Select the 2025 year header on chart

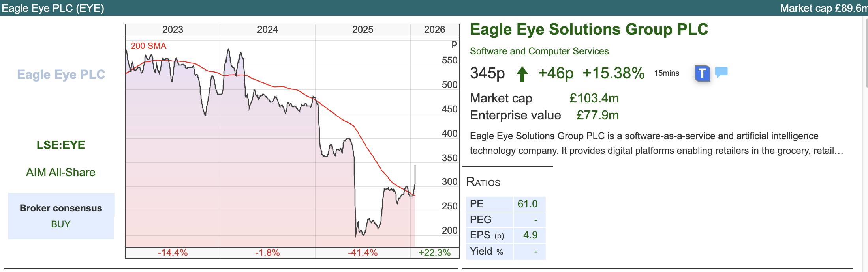click(x=363, y=30)
